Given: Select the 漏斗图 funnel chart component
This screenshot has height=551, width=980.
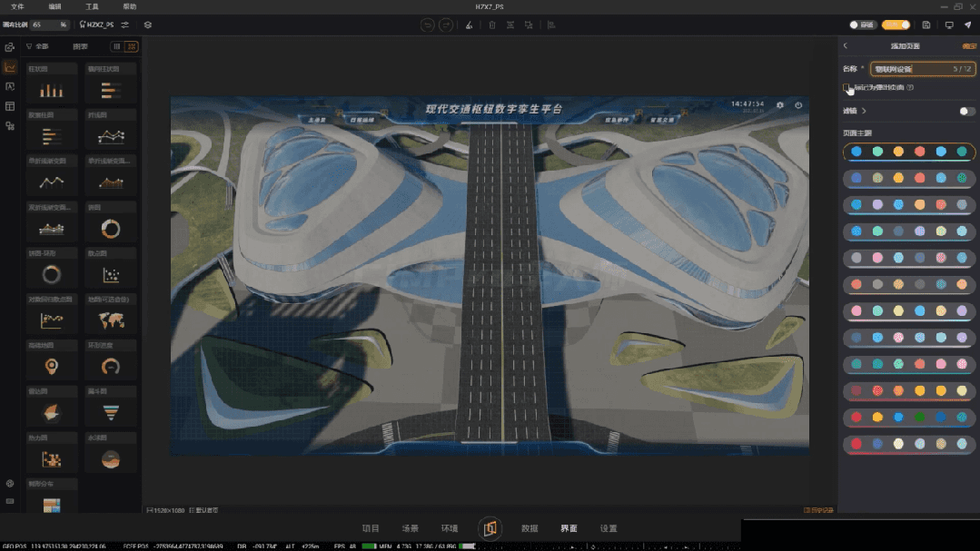Looking at the screenshot, I should (111, 408).
